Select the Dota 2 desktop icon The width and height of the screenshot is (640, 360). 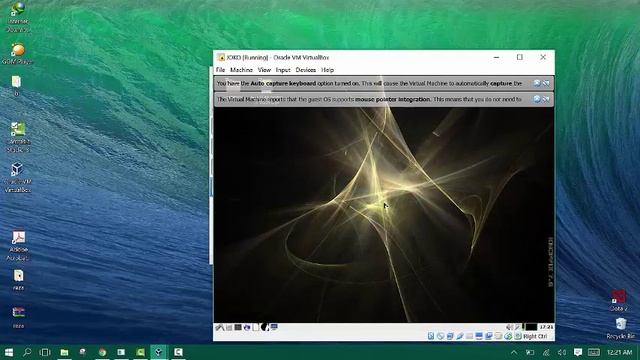pyautogui.click(x=618, y=300)
